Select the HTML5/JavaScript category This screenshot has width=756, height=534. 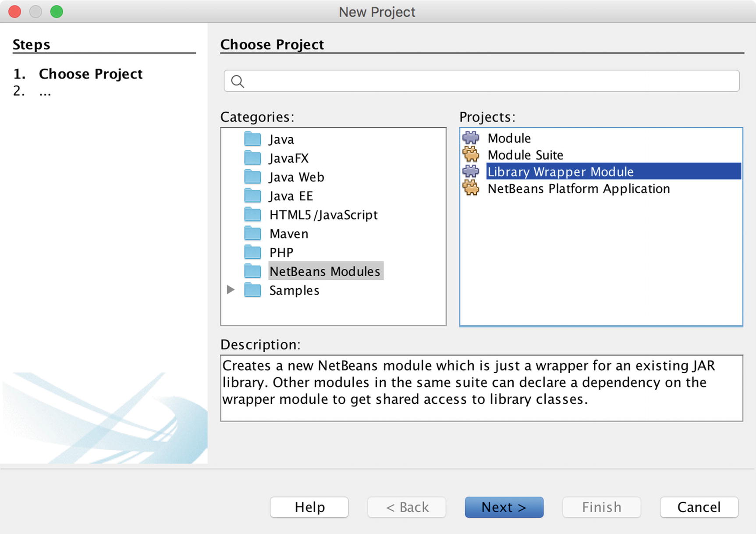click(323, 215)
